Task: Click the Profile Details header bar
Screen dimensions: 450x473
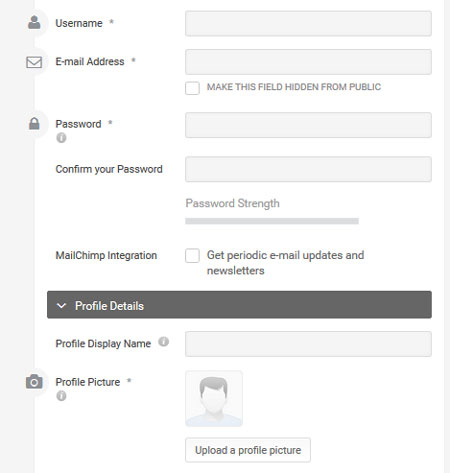Action: [239, 305]
